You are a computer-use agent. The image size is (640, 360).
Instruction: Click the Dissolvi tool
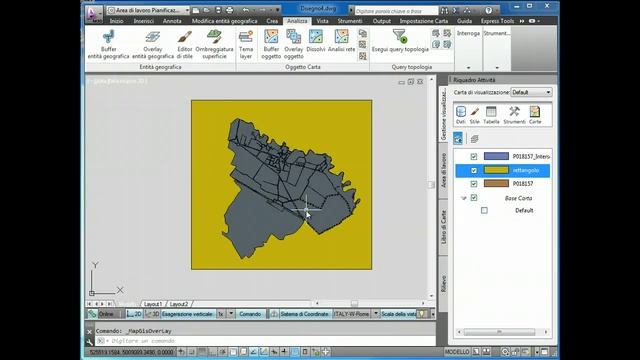pos(316,40)
